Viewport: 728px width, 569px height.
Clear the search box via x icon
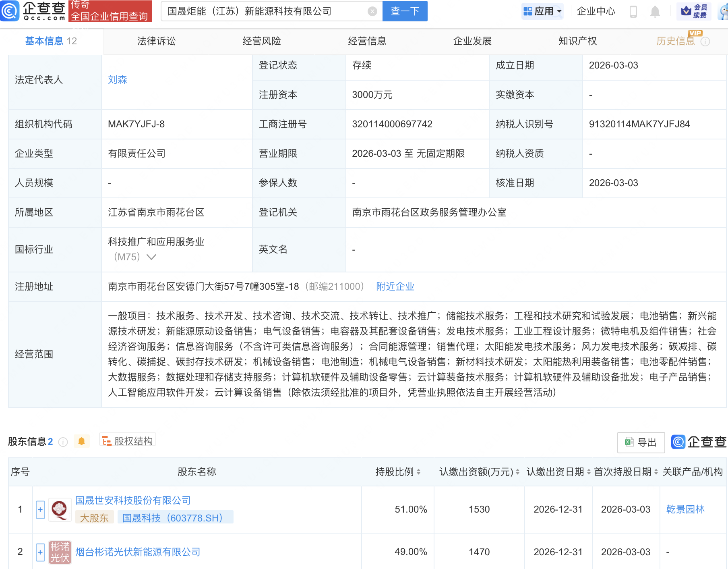tap(372, 11)
